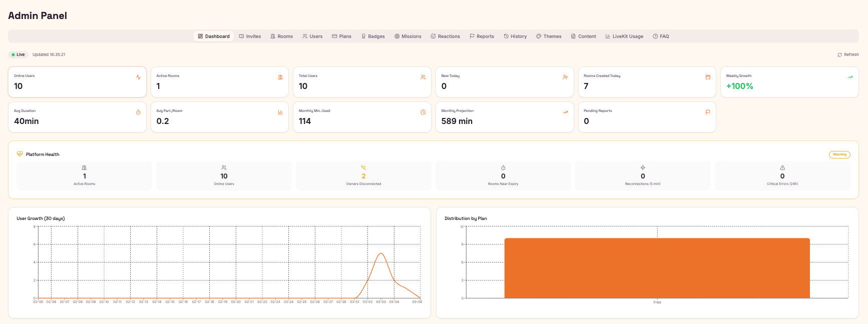Go to the Reactions tab

[445, 36]
